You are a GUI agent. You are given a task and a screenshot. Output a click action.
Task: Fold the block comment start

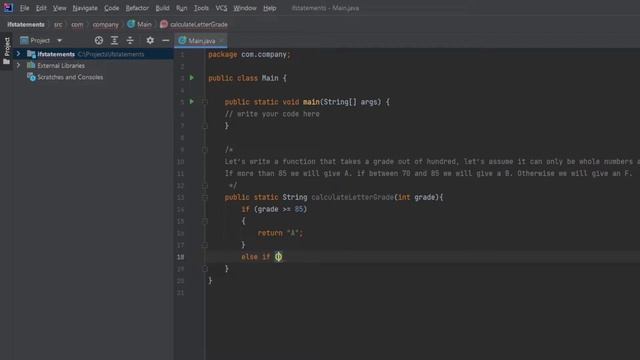pos(205,149)
